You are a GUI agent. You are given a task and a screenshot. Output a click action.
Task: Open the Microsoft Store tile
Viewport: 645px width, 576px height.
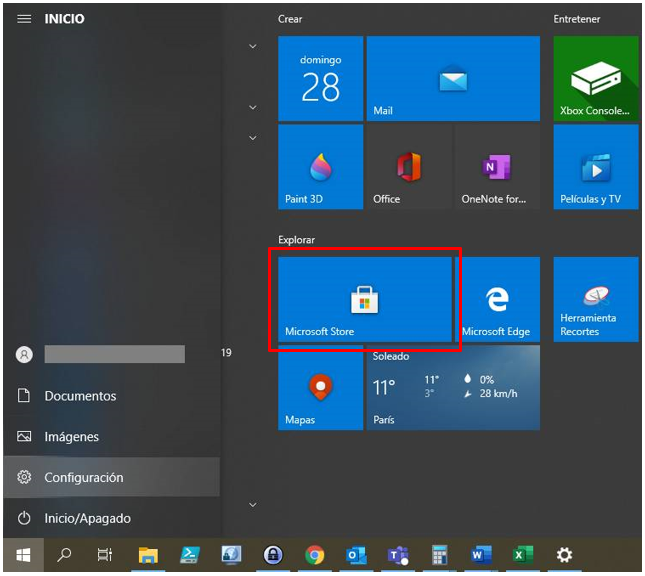(x=364, y=299)
